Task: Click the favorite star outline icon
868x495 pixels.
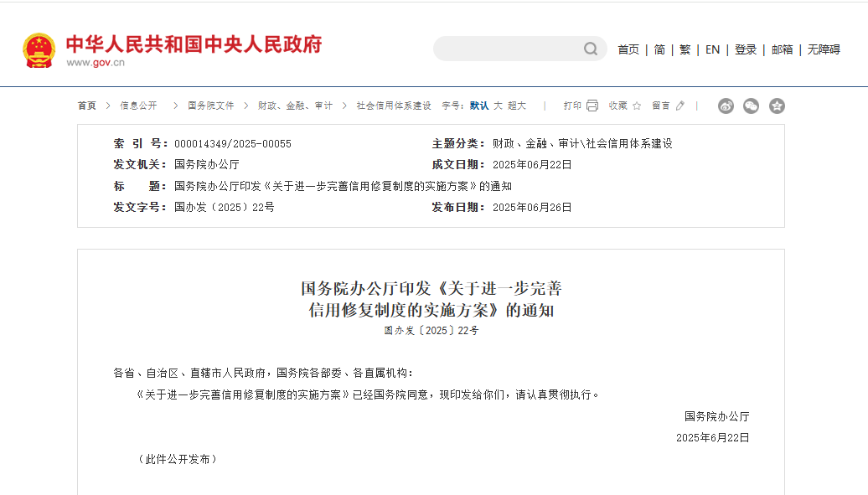Action: 637,106
